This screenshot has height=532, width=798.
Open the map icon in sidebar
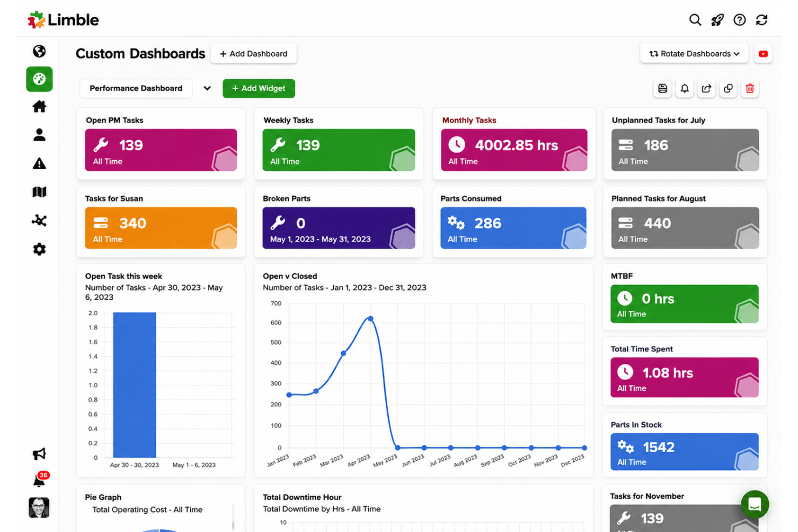(39, 192)
